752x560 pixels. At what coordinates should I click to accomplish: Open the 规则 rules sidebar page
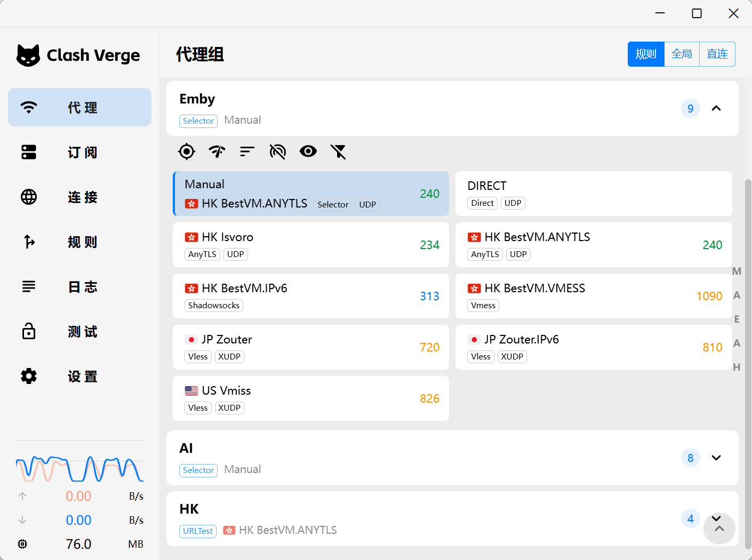[80, 242]
